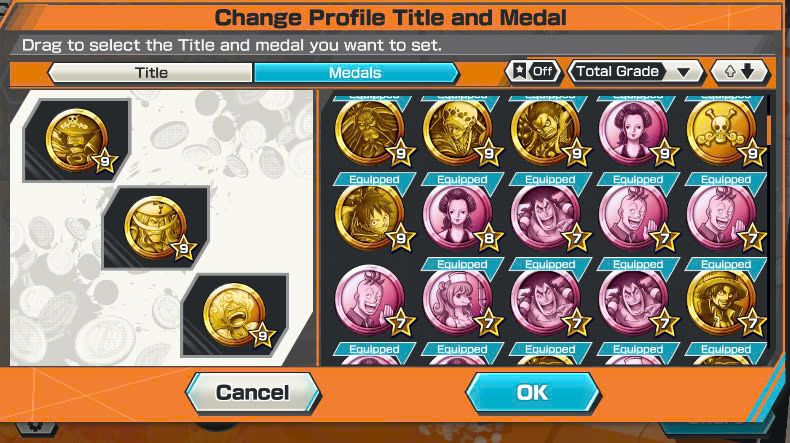
Task: Click the Cancel button
Action: [253, 393]
